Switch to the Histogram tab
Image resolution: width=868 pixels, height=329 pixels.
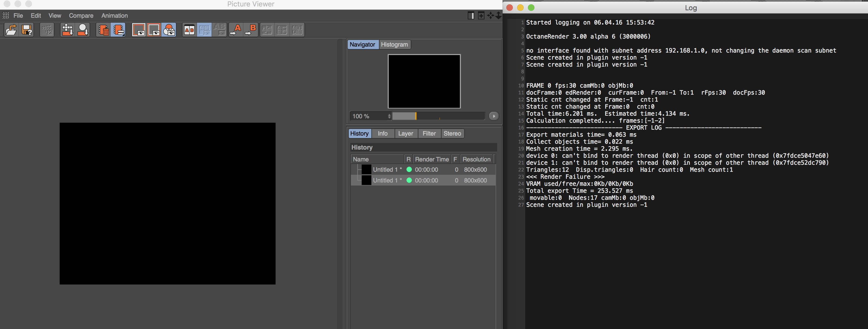[394, 44]
